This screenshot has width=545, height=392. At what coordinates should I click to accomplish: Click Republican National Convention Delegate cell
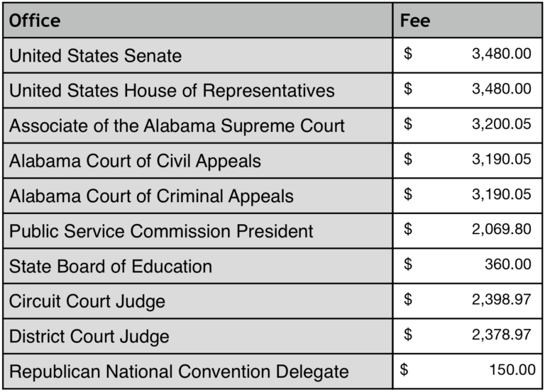click(179, 371)
